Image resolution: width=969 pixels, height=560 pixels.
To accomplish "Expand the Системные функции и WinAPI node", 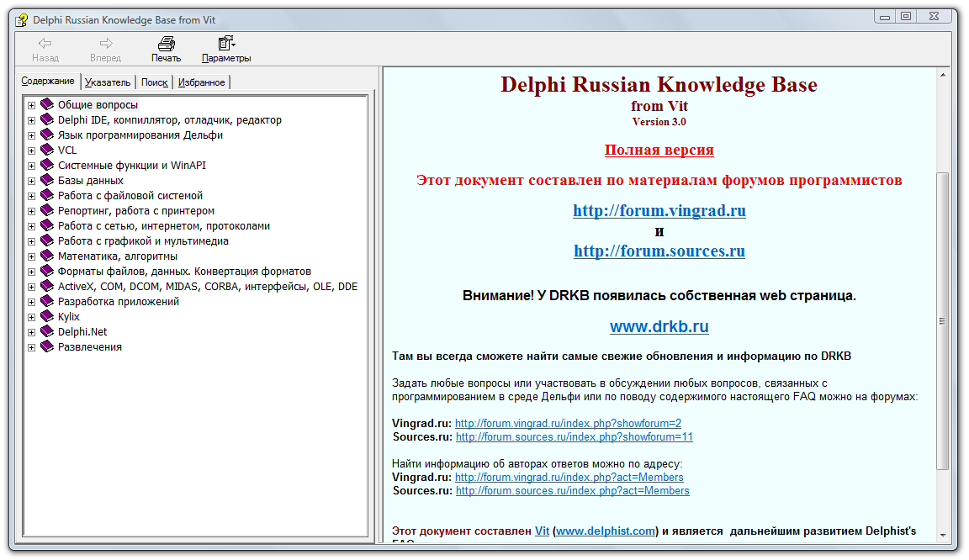I will [x=31, y=166].
